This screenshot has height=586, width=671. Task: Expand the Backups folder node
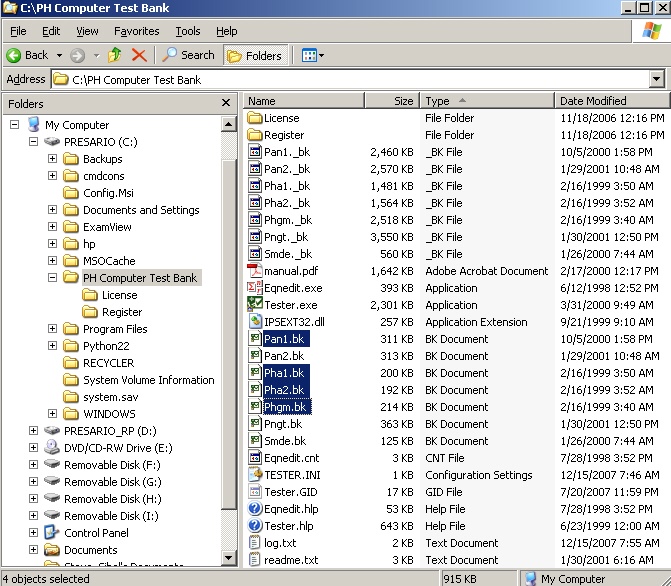(52, 158)
